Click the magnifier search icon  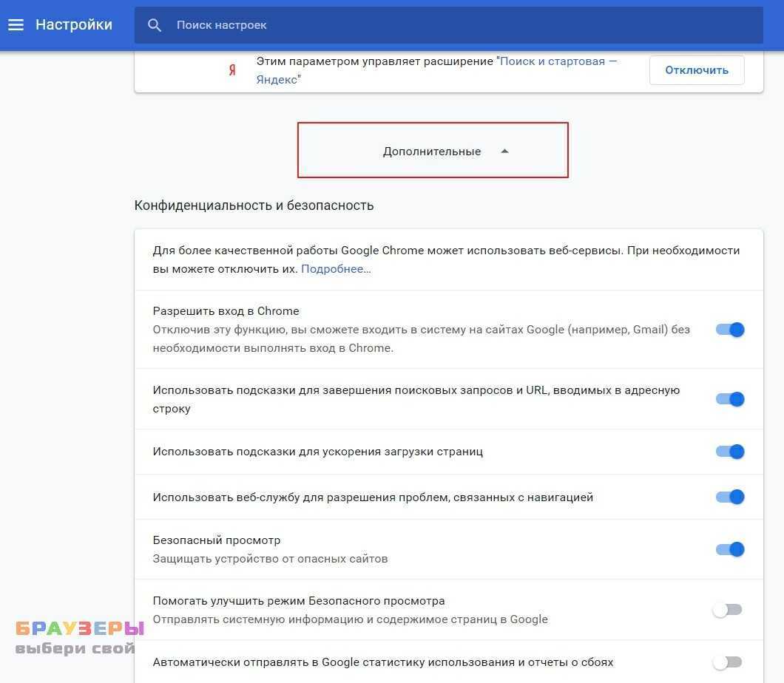click(155, 25)
